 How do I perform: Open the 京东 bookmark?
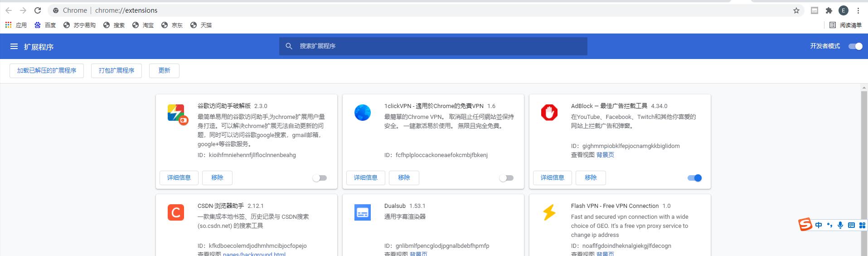[x=172, y=25]
